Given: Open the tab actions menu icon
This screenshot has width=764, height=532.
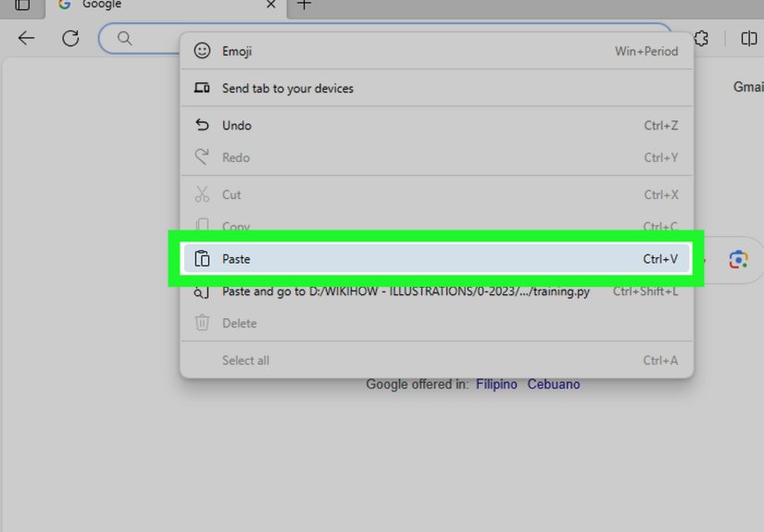Looking at the screenshot, I should point(22,5).
